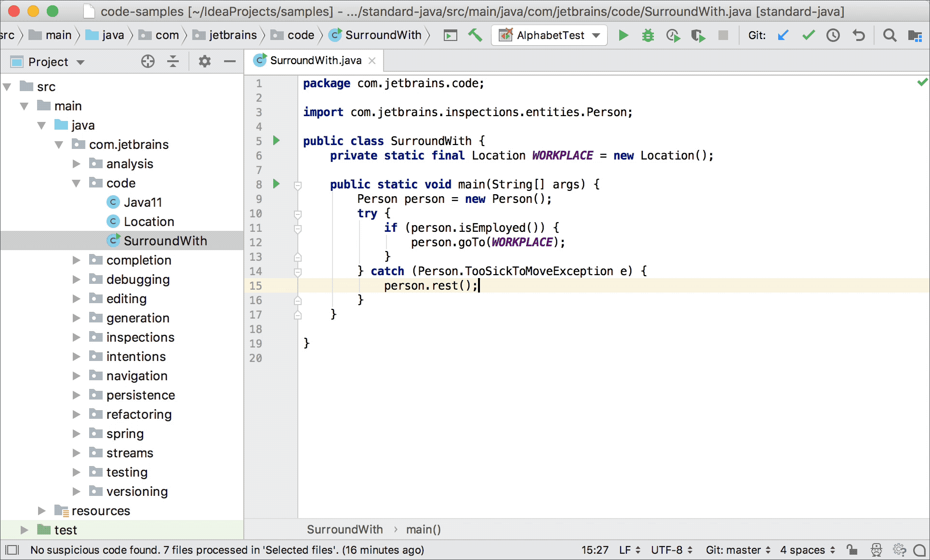
Task: Click the Debug bug icon
Action: (x=648, y=35)
